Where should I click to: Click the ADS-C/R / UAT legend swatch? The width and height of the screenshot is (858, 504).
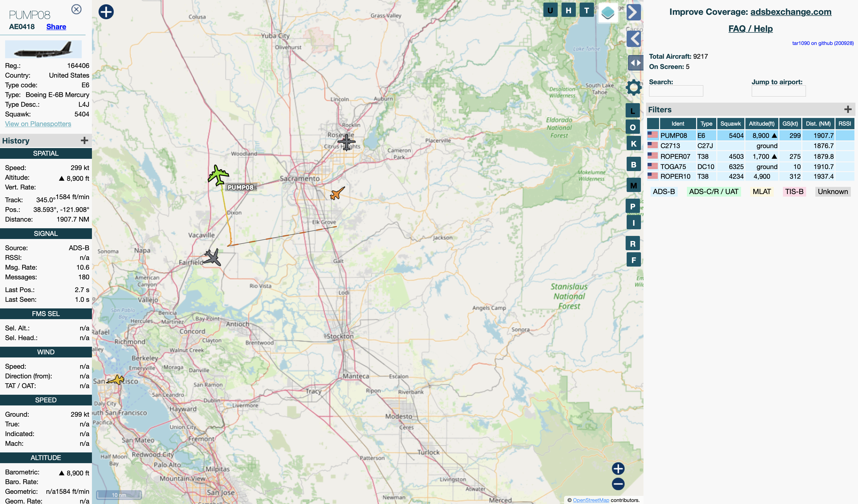pos(714,192)
